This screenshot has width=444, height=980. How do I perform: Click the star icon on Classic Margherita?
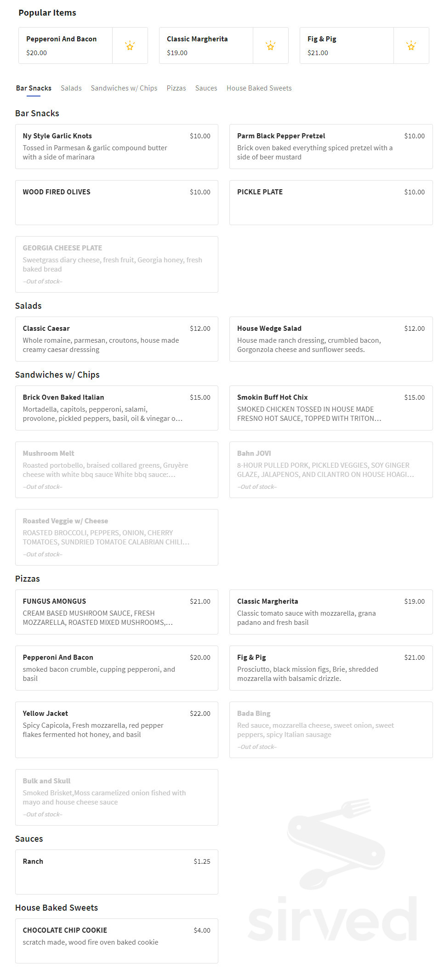271,45
